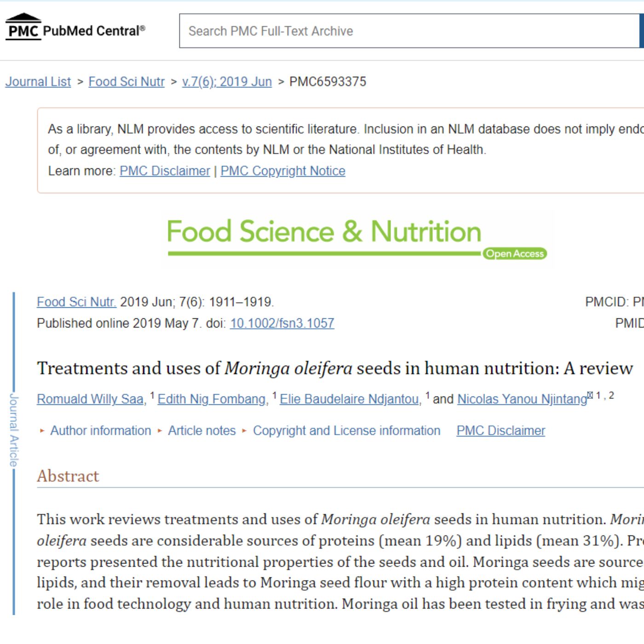Focus the Search PMC Full-Text Archive field

[x=409, y=31]
